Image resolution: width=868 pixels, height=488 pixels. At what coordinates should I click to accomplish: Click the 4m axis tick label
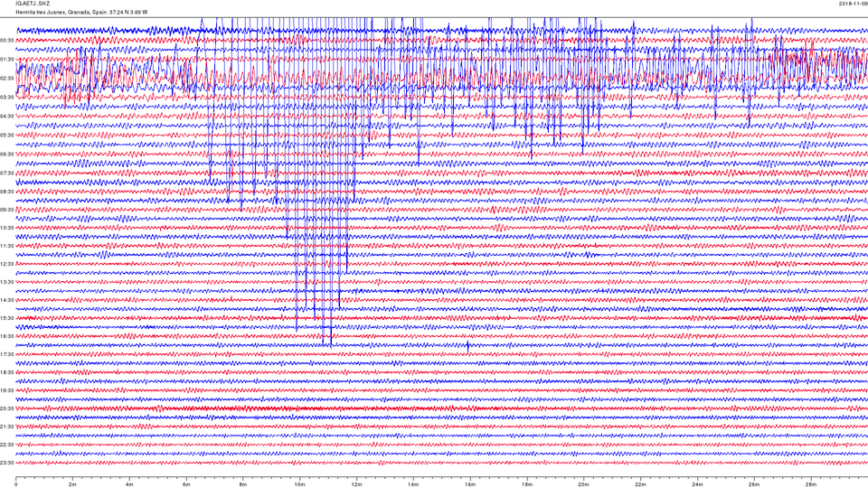[x=129, y=484]
